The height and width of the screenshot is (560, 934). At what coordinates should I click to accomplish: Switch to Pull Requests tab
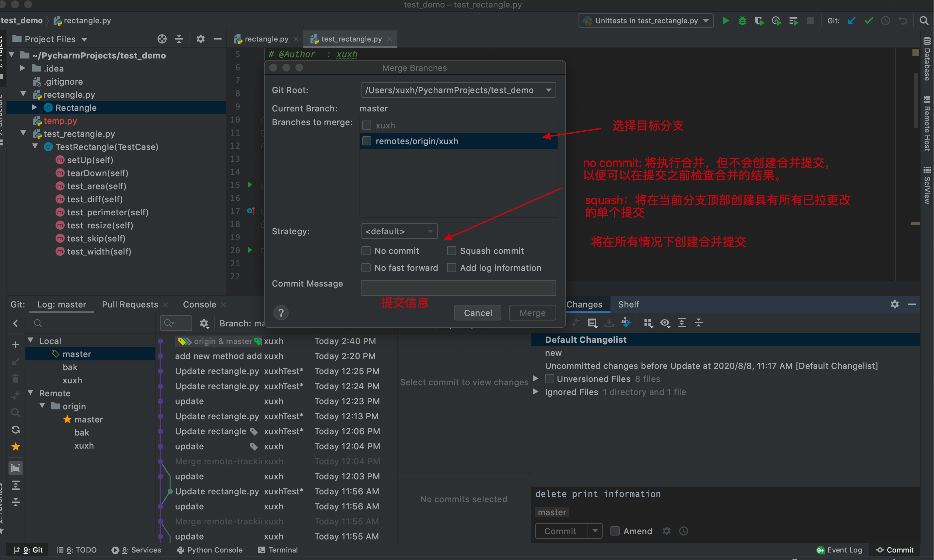tap(130, 305)
